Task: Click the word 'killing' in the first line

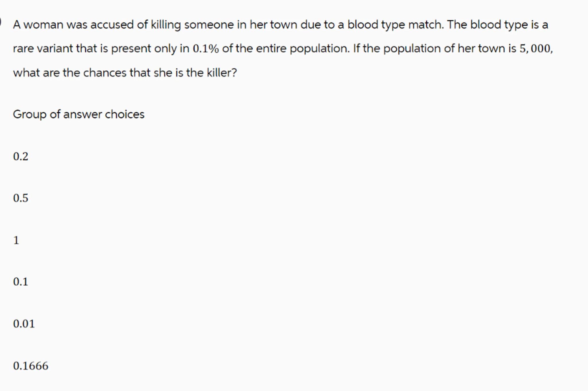Action: point(166,25)
